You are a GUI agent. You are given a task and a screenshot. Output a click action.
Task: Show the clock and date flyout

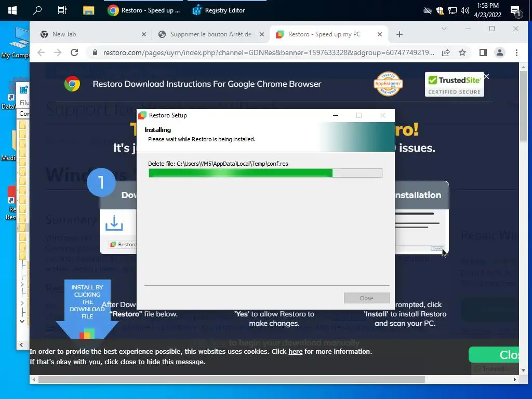pos(487,10)
